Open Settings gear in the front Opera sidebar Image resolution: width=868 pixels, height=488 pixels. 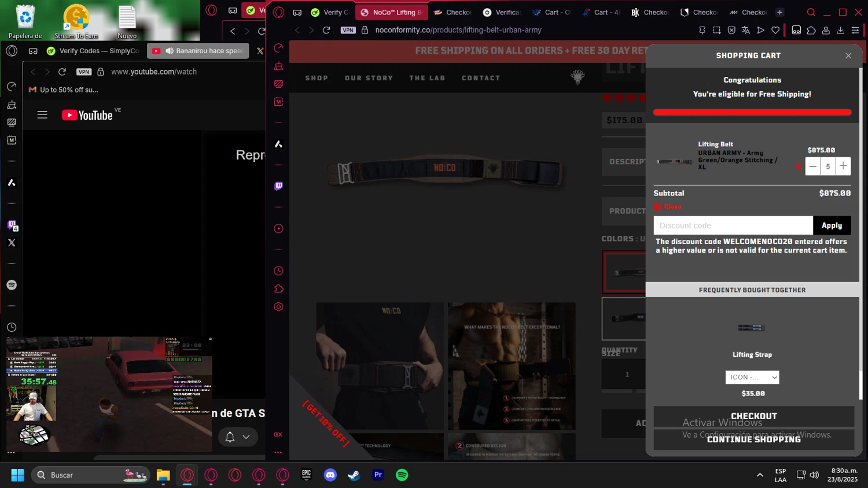(278, 306)
